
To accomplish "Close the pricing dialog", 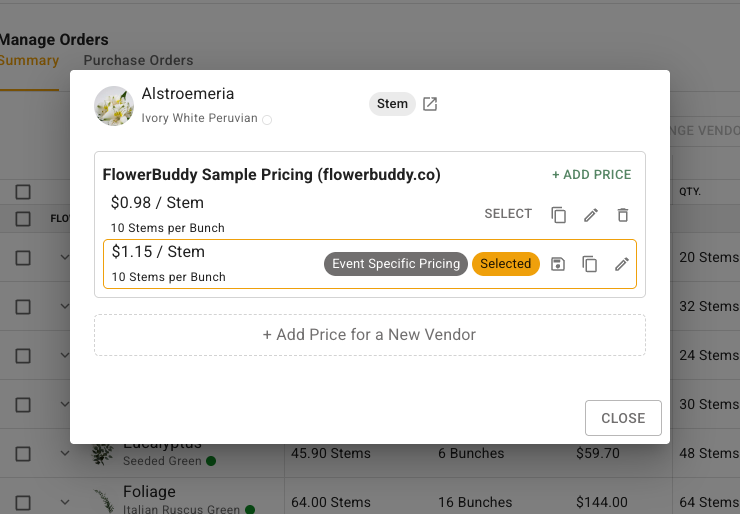I will click(623, 418).
